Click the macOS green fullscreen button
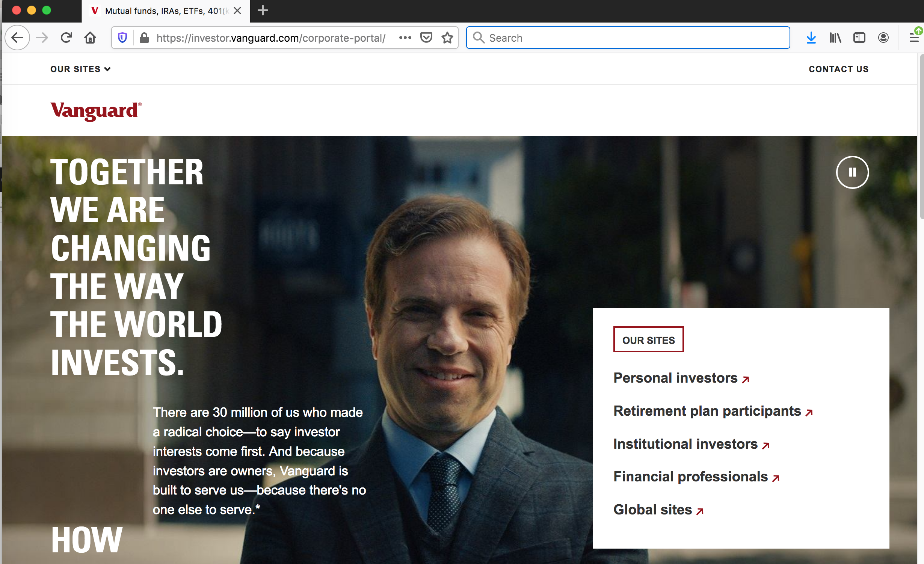This screenshot has width=924, height=564. coord(47,10)
